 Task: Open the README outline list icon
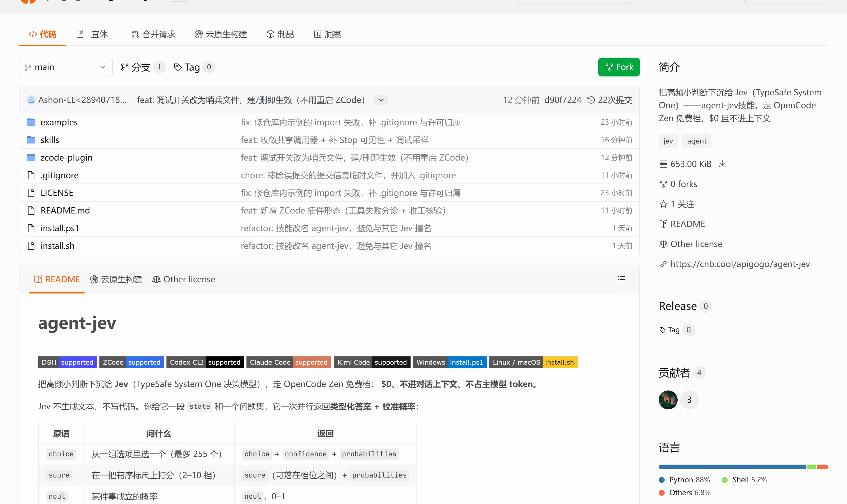(621, 279)
